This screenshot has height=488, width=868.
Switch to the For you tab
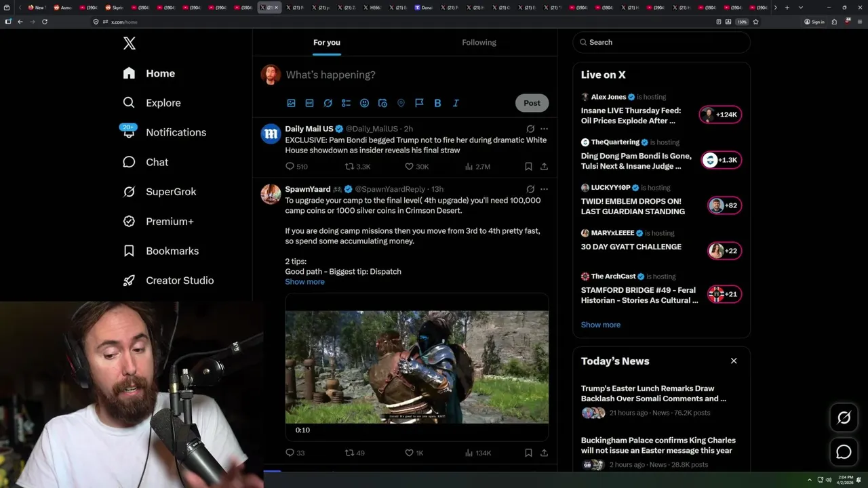[327, 42]
